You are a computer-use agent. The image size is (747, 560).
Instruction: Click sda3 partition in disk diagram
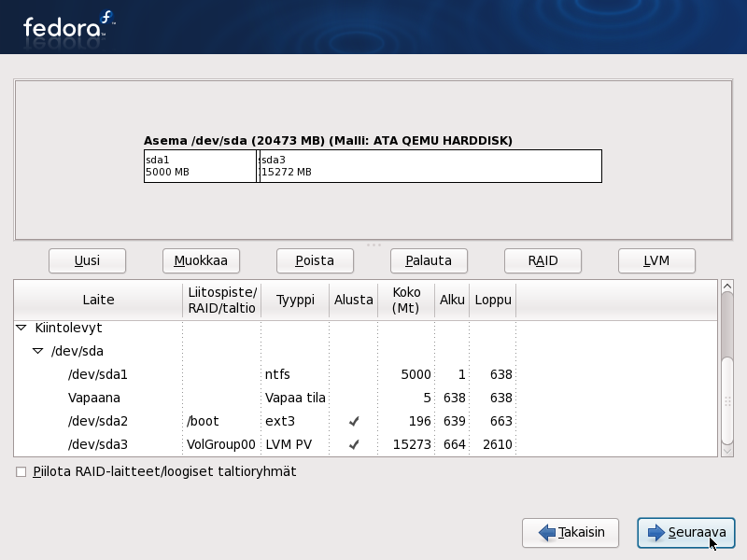[x=430, y=166]
